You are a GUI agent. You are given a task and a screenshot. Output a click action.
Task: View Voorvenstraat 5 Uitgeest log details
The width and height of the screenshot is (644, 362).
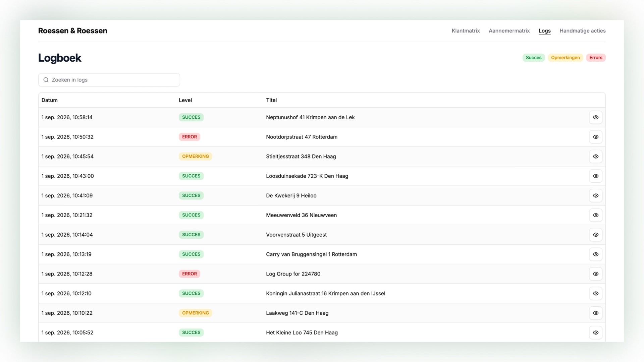click(596, 235)
